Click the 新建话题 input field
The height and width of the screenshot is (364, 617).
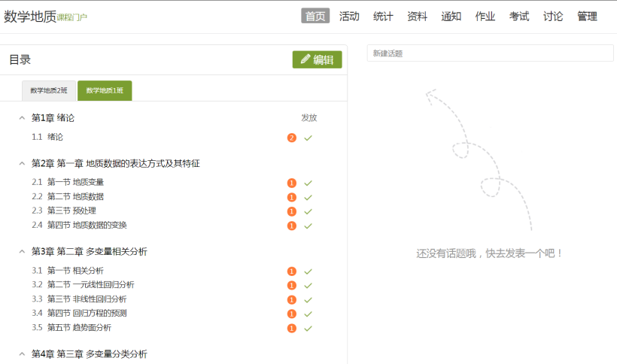[x=490, y=53]
